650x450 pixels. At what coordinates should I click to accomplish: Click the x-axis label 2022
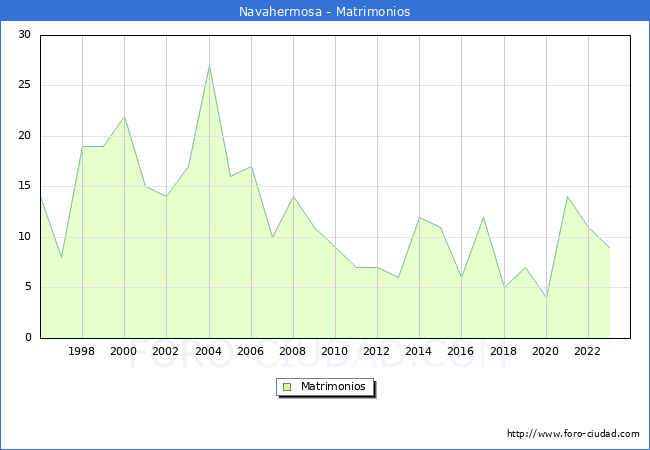click(587, 351)
